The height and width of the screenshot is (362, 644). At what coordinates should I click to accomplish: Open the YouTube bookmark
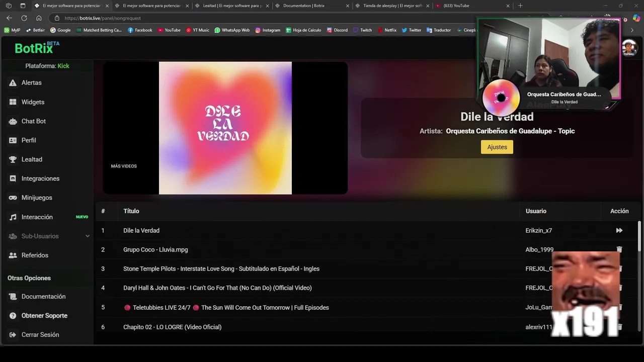pos(169,30)
